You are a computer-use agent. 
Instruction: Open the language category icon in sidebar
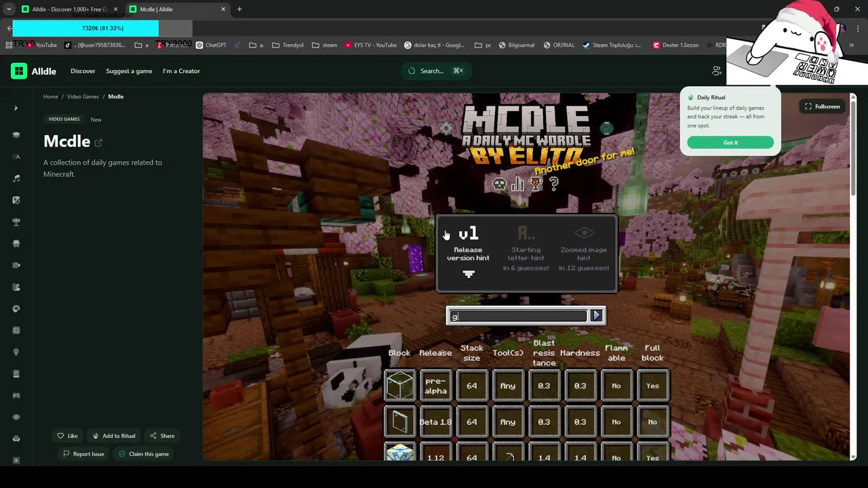(16, 157)
